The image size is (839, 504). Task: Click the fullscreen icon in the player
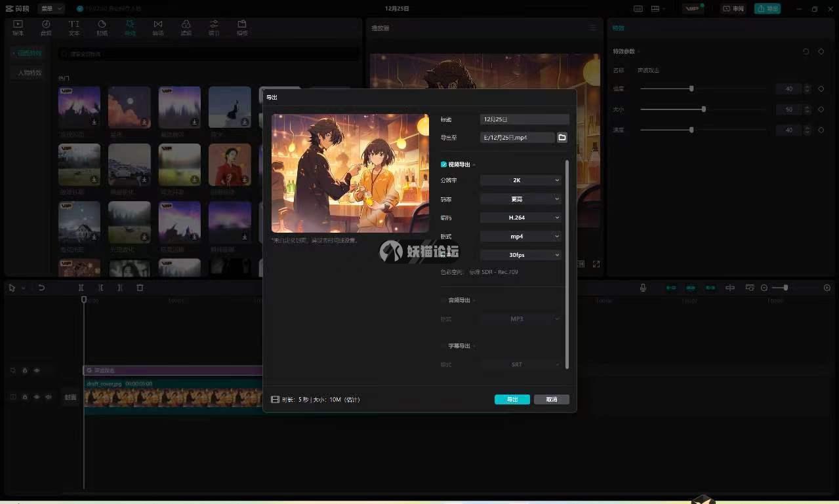596,264
